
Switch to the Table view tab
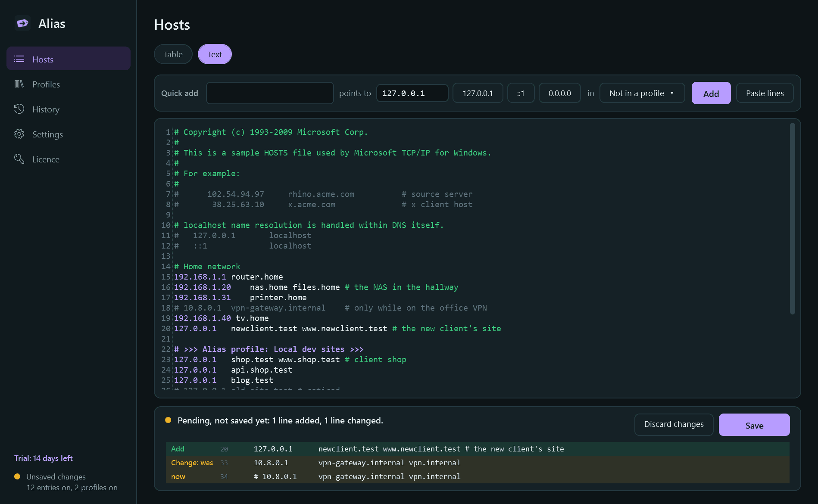click(173, 54)
